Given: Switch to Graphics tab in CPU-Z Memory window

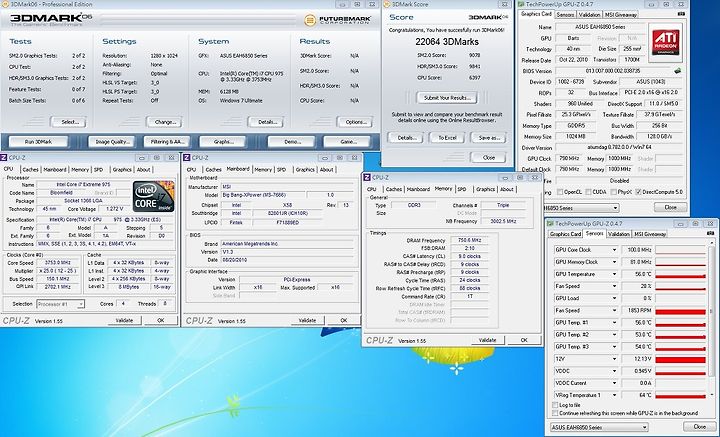Looking at the screenshot, I should (485, 189).
